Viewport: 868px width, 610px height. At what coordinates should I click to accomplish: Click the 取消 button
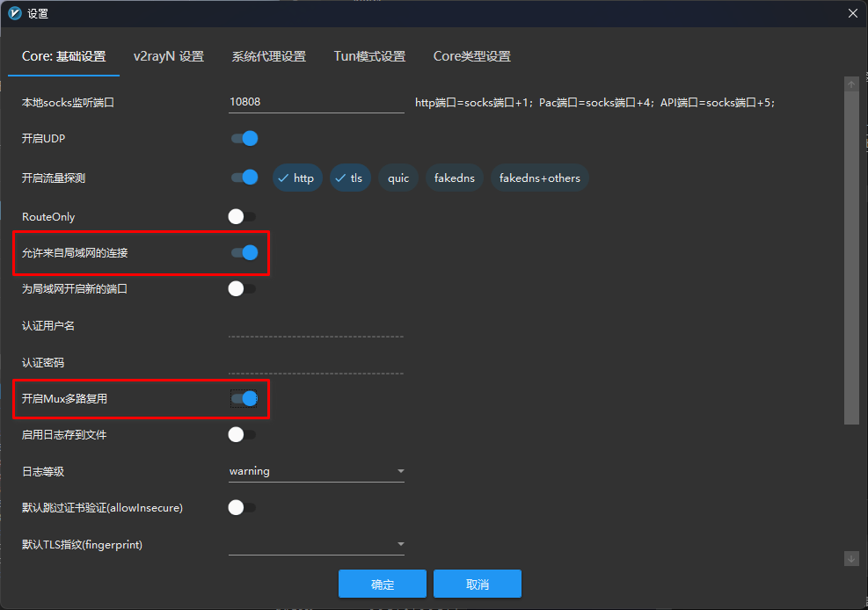478,585
